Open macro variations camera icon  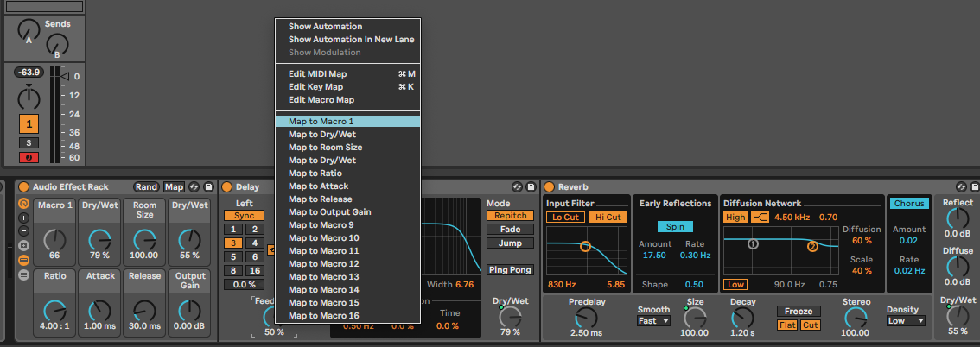point(23,245)
